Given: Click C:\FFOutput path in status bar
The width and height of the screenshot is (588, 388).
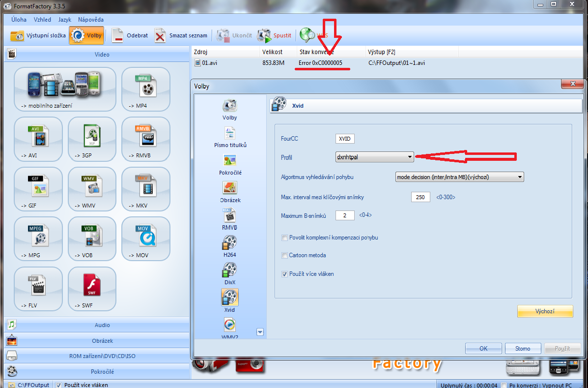Looking at the screenshot, I should pos(33,385).
